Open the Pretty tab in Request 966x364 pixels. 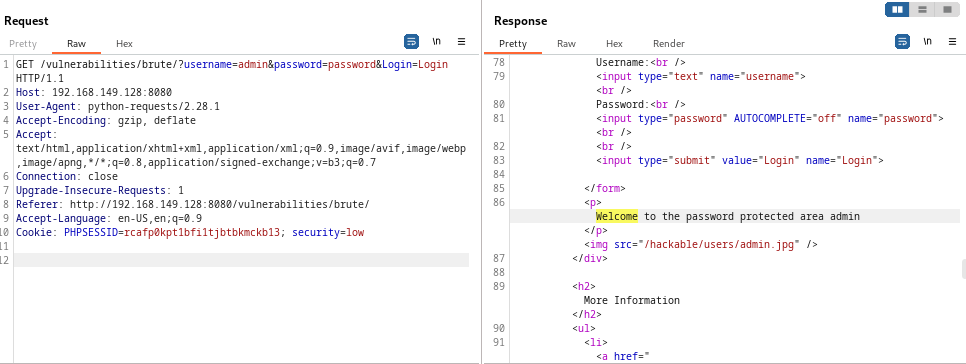[23, 44]
